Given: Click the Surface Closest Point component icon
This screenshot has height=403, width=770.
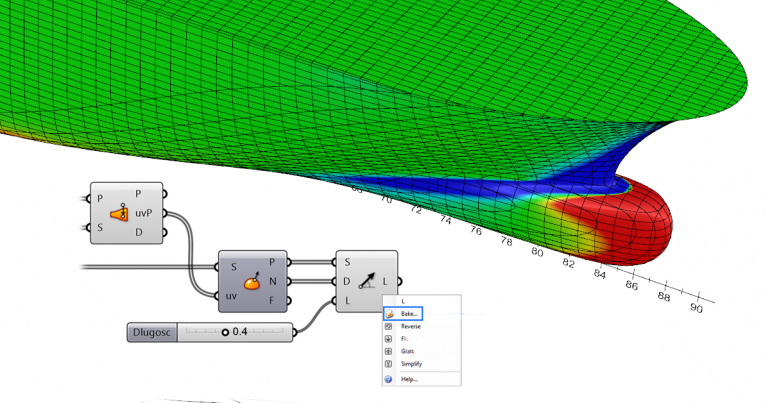Looking at the screenshot, I should coord(119,213).
